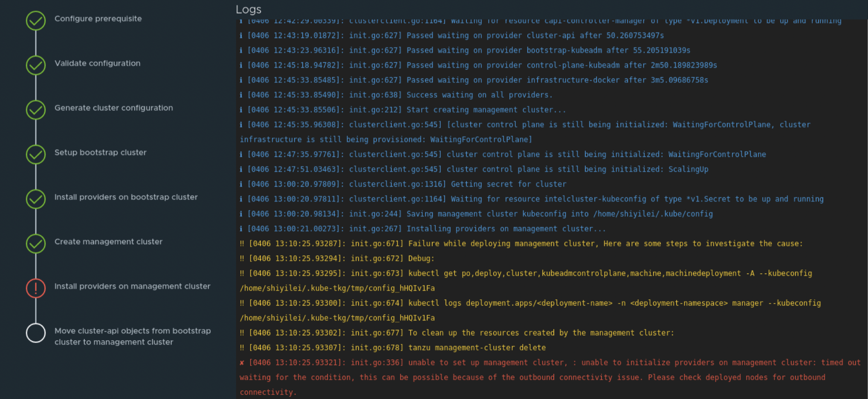Viewport: 868px width, 399px height.
Task: Select the Validate configuration step label
Action: [x=97, y=63]
